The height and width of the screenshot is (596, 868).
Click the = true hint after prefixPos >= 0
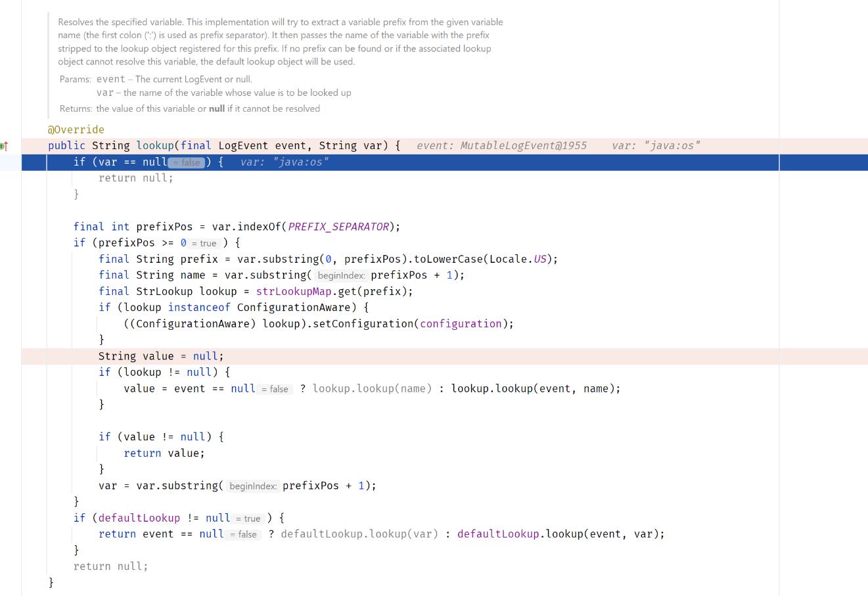(204, 243)
